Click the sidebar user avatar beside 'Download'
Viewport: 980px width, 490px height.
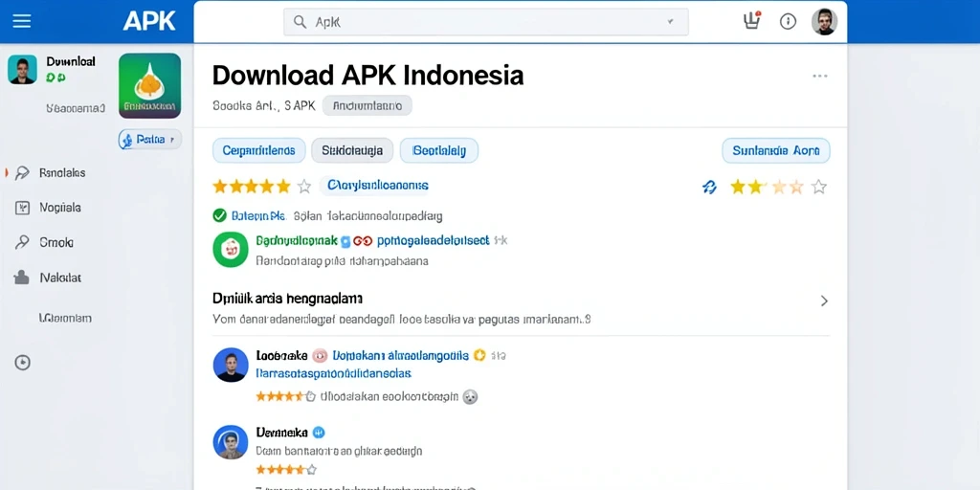tap(23, 69)
